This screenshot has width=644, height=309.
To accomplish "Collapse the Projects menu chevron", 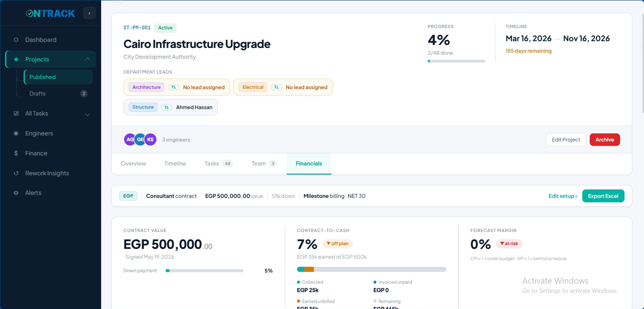I will (88, 59).
